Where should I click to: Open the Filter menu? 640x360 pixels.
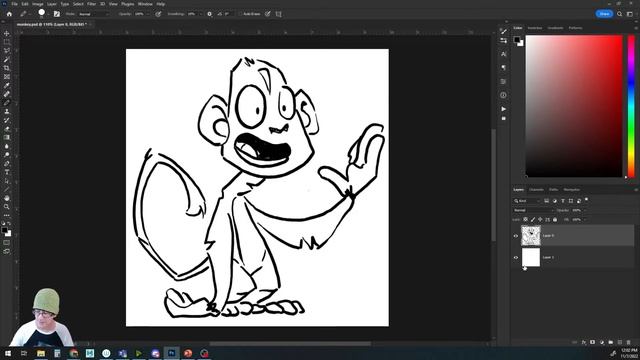pyautogui.click(x=91, y=4)
